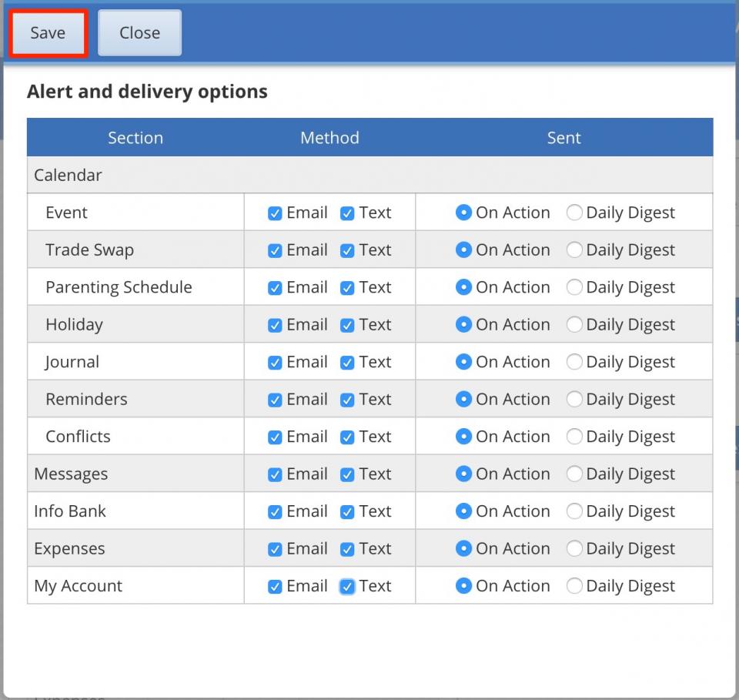Uncheck Email for Info Bank
The height and width of the screenshot is (700, 739).
[x=275, y=511]
